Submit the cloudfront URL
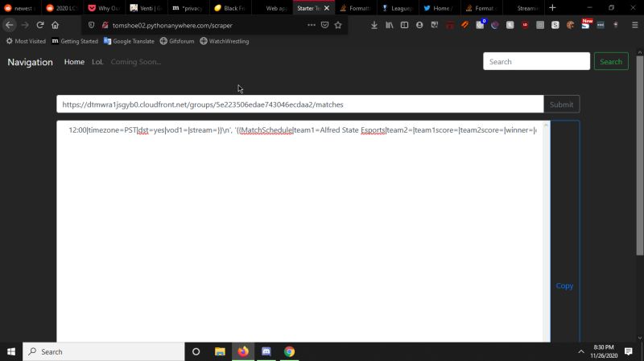644x361 pixels. (561, 105)
